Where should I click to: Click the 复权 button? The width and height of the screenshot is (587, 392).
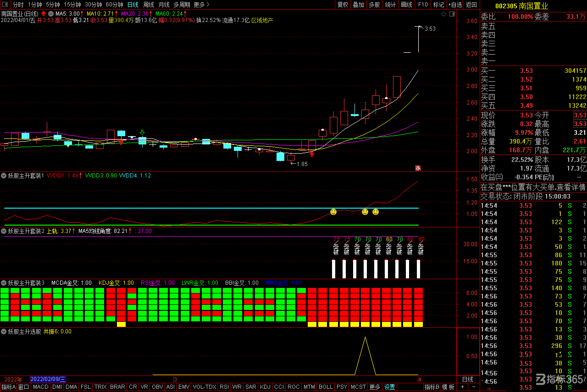coord(343,5)
